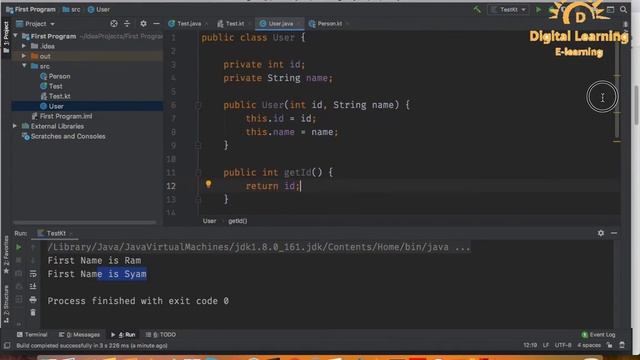Collapse the First Program root node
The height and width of the screenshot is (360, 640).
16,36
